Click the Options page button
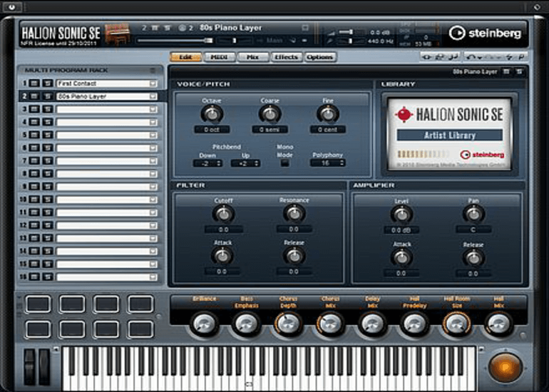Viewport: 549px width, 392px height. pyautogui.click(x=320, y=57)
